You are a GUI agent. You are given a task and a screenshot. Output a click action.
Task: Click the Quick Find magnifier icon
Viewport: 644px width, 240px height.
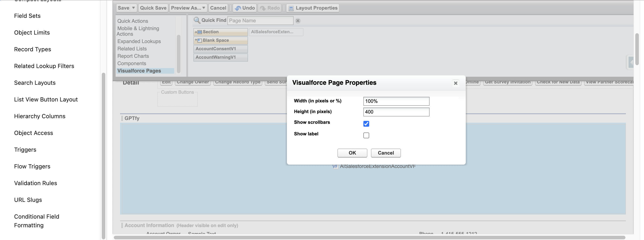click(x=197, y=20)
